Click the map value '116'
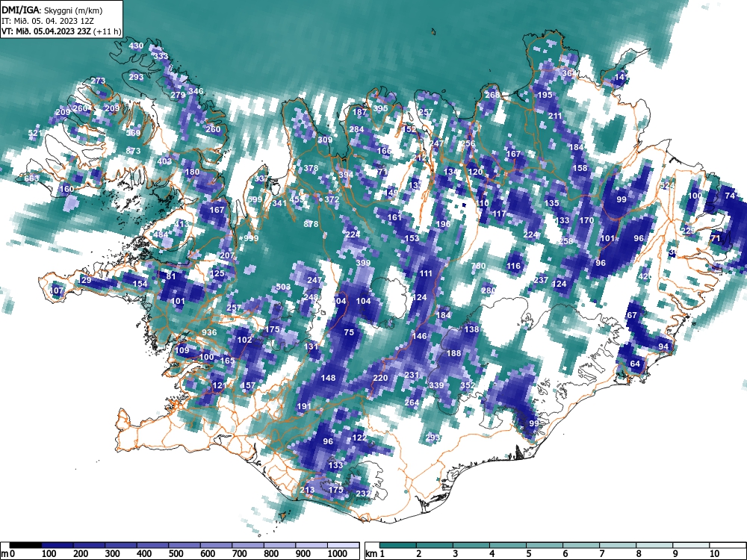 click(x=514, y=267)
